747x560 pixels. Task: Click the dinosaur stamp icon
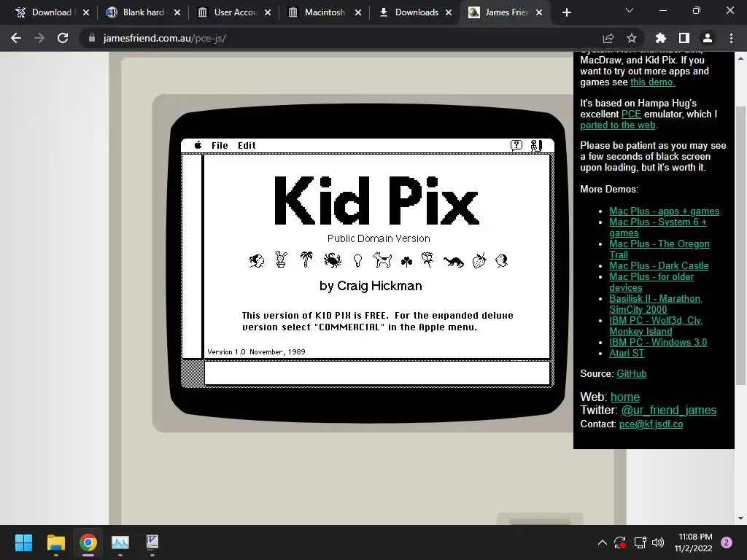(453, 262)
